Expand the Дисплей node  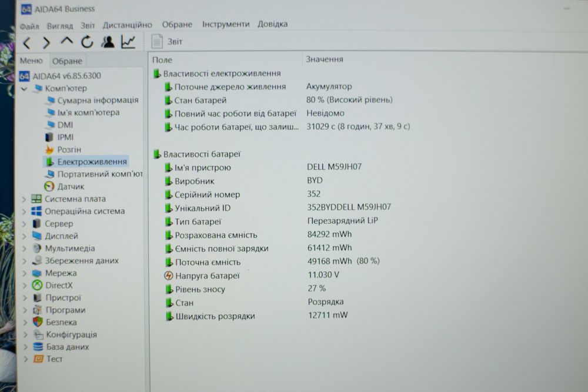pyautogui.click(x=24, y=236)
